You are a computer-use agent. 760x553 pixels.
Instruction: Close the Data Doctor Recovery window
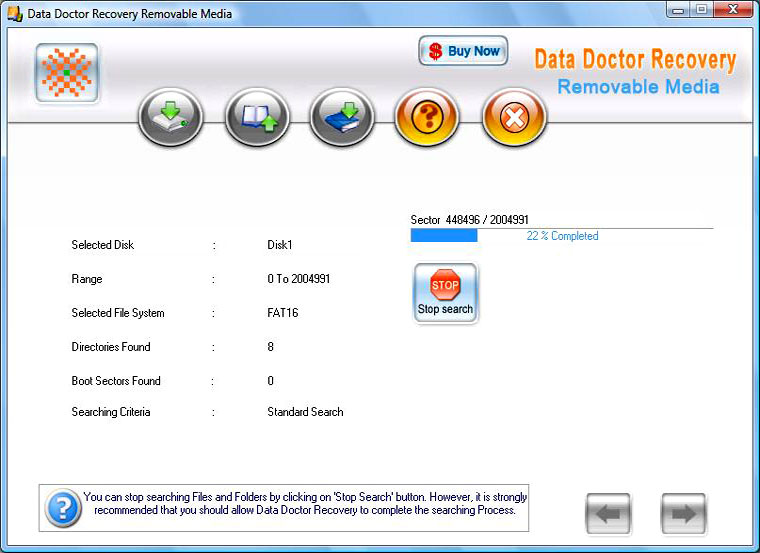733,10
